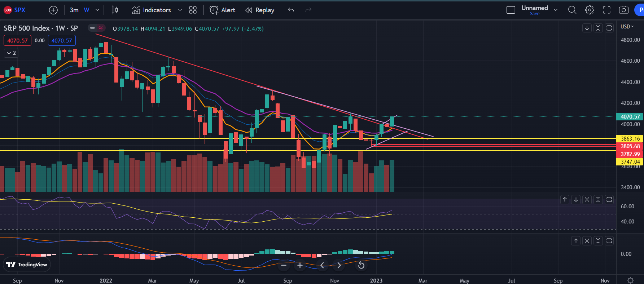Image resolution: width=644 pixels, height=284 pixels.
Task: Click the red 3805.68 price line label
Action: pos(630,146)
